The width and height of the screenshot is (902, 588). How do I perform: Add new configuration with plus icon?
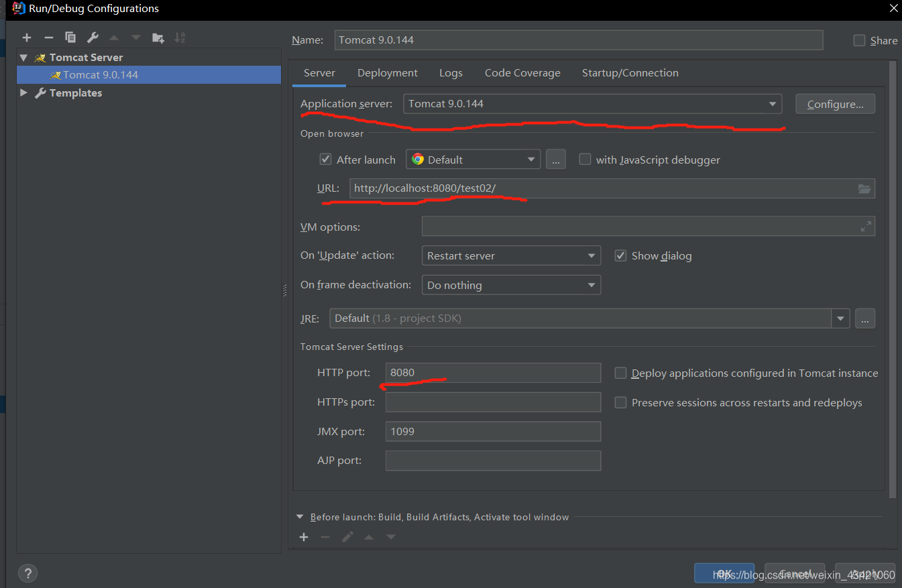(x=27, y=38)
